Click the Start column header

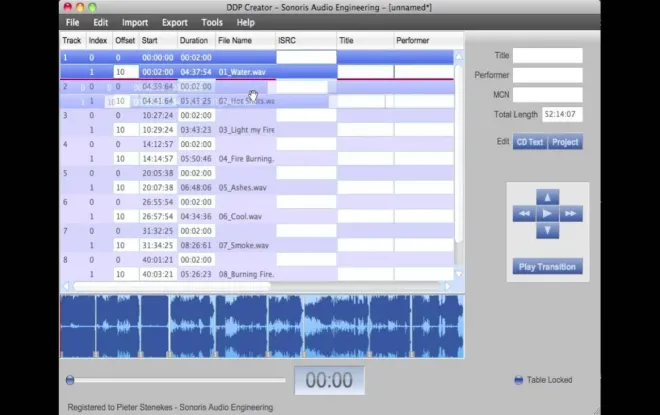coord(158,40)
